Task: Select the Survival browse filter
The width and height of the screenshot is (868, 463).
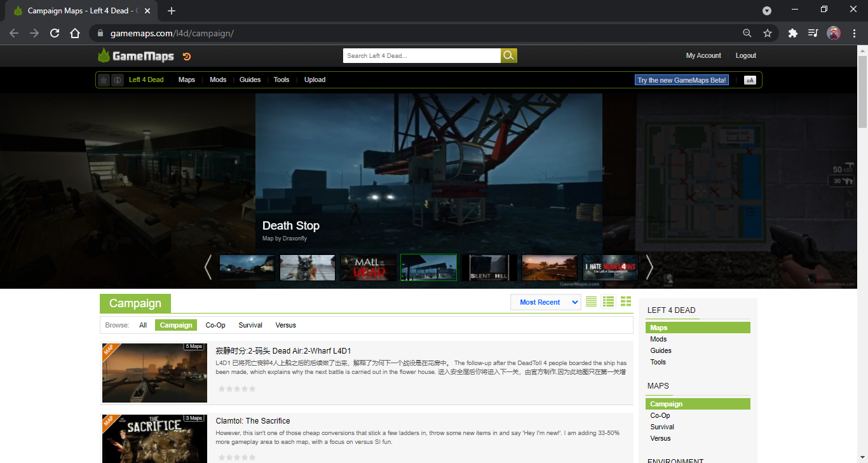Action: 250,325
